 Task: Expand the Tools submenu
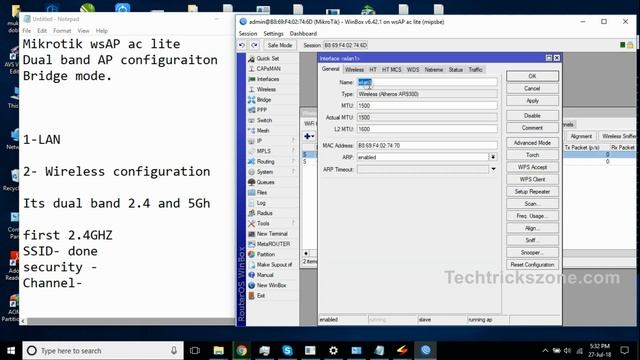click(x=271, y=223)
